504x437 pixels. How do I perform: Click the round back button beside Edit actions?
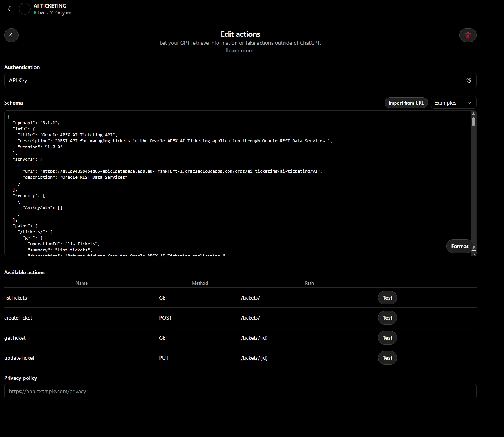[x=11, y=35]
